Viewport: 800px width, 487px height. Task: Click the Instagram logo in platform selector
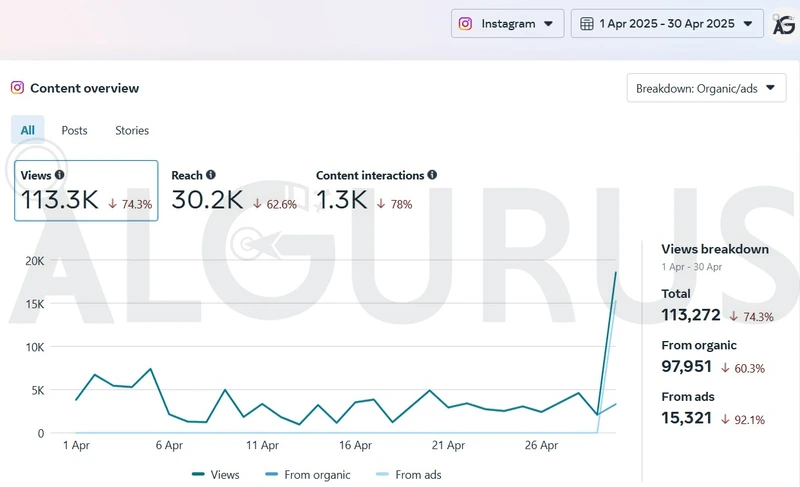(x=465, y=23)
